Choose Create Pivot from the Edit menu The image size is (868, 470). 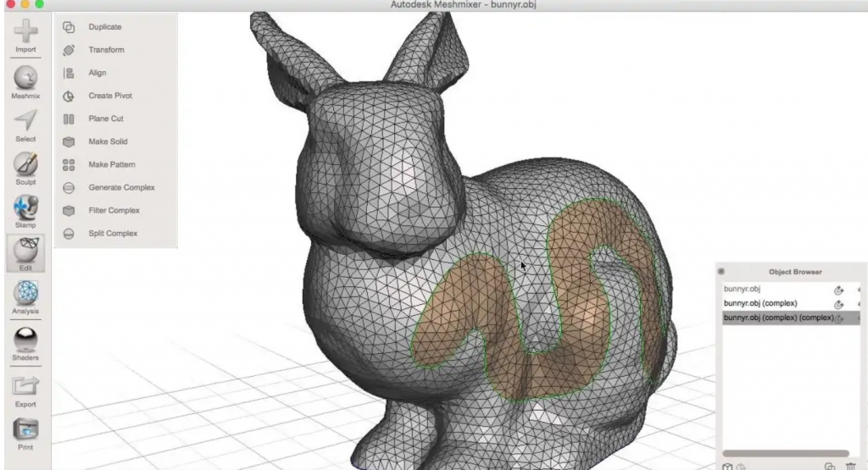click(x=110, y=96)
